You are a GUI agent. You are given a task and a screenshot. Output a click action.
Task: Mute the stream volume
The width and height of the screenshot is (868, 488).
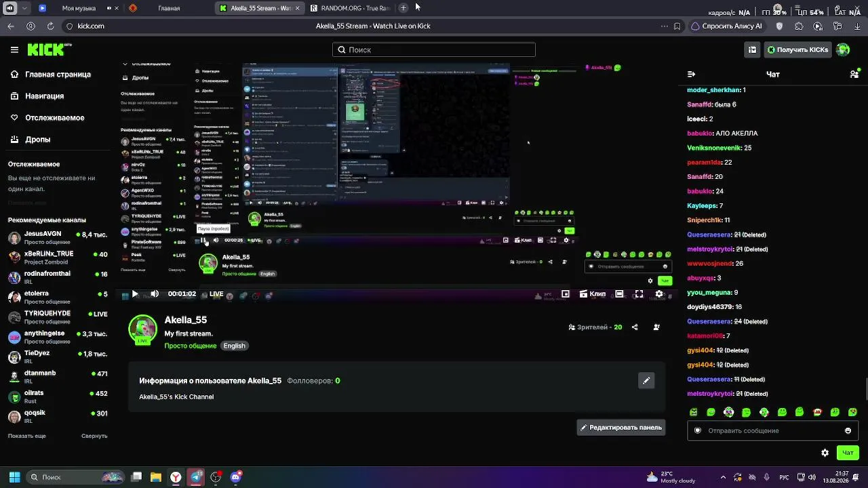pyautogui.click(x=155, y=294)
